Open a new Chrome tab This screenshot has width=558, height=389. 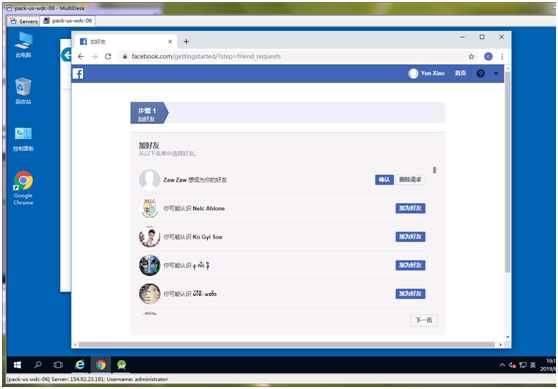[x=186, y=42]
